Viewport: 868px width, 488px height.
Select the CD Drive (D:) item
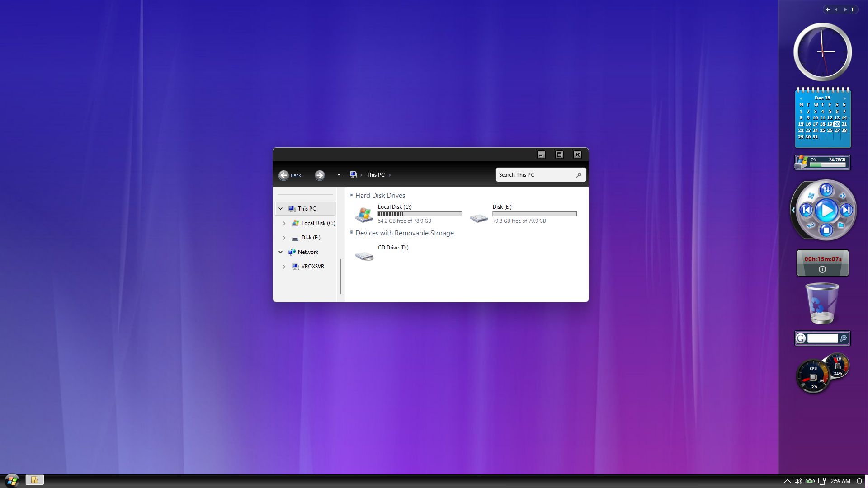point(393,248)
